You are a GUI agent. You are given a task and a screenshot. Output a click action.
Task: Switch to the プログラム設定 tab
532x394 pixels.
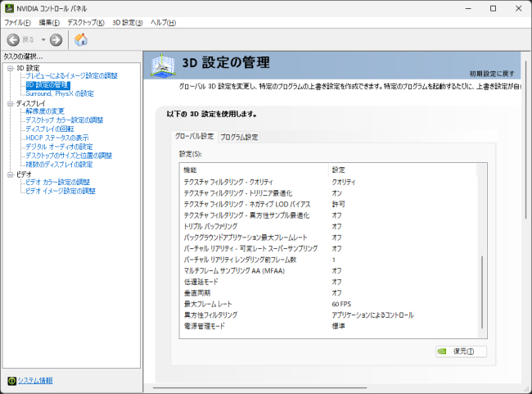(x=239, y=137)
